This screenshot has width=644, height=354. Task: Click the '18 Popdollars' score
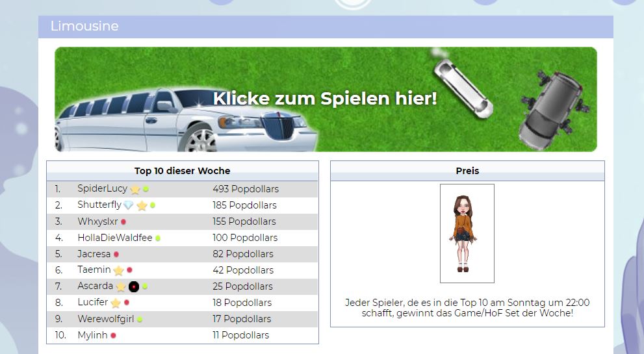coord(242,303)
